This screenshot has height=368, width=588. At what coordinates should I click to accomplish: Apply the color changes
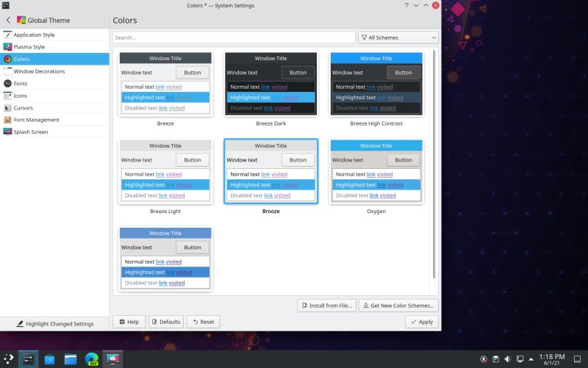421,322
